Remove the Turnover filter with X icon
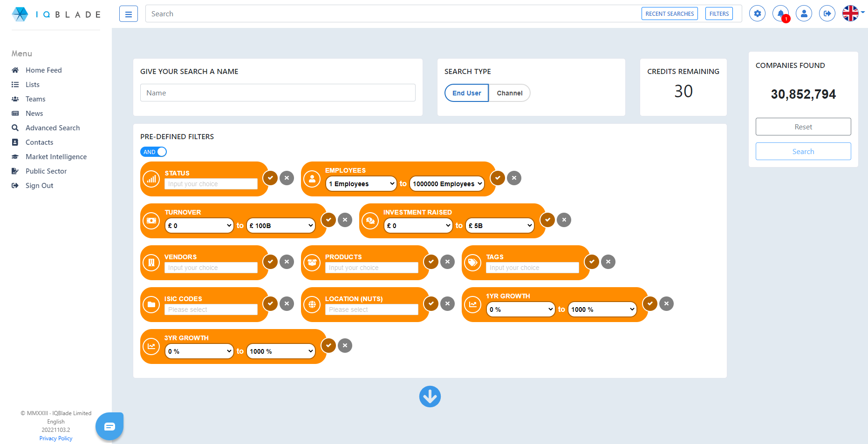This screenshot has height=444, width=868. (345, 220)
